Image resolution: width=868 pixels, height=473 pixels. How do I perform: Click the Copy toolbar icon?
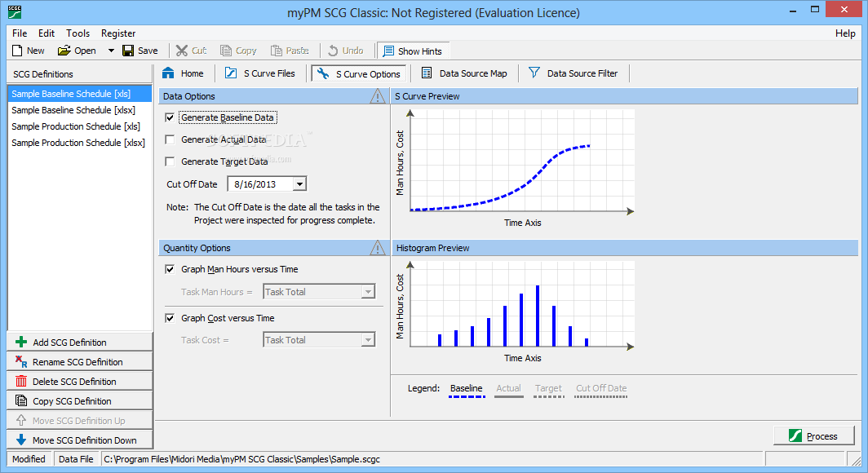coord(226,51)
